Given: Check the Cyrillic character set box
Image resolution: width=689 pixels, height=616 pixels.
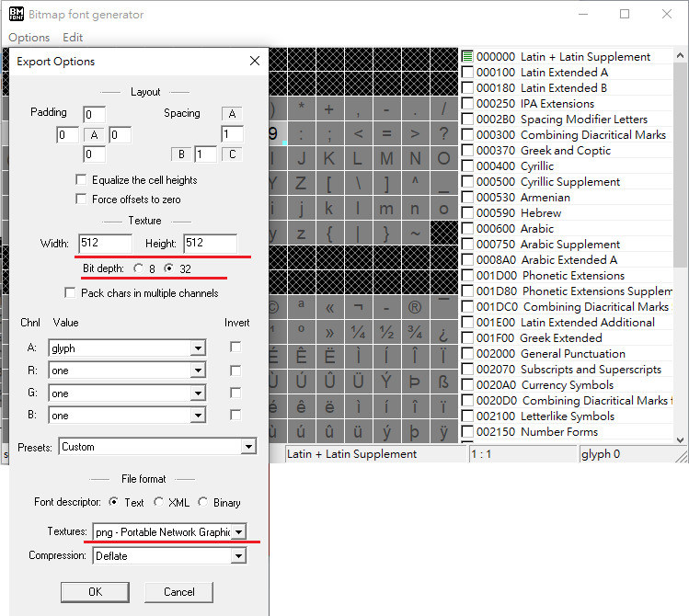Looking at the screenshot, I should point(468,166).
